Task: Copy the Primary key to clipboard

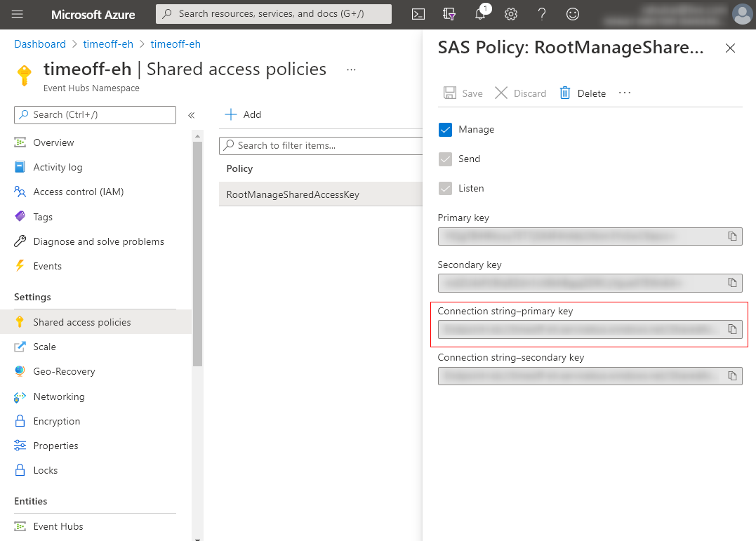Action: click(732, 236)
